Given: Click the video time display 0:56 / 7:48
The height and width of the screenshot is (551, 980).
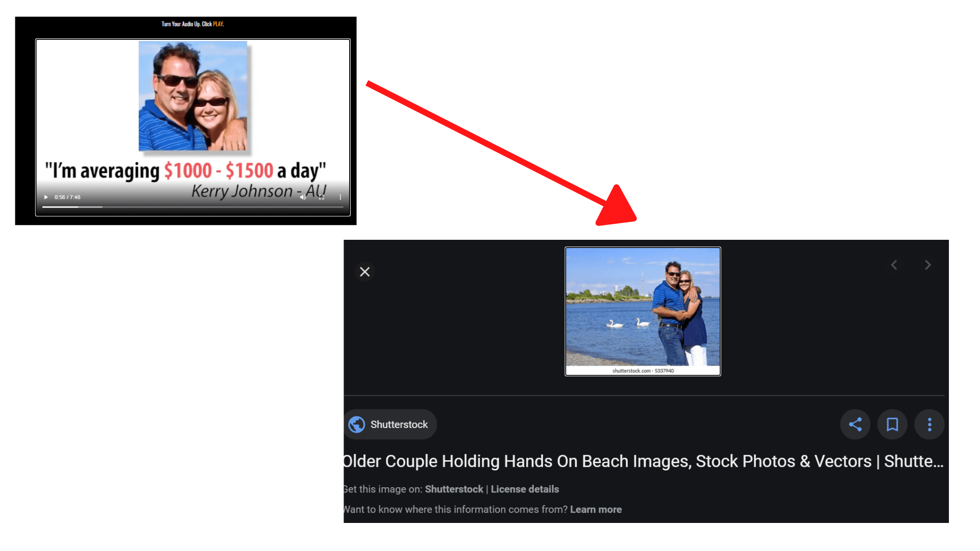Looking at the screenshot, I should point(67,197).
